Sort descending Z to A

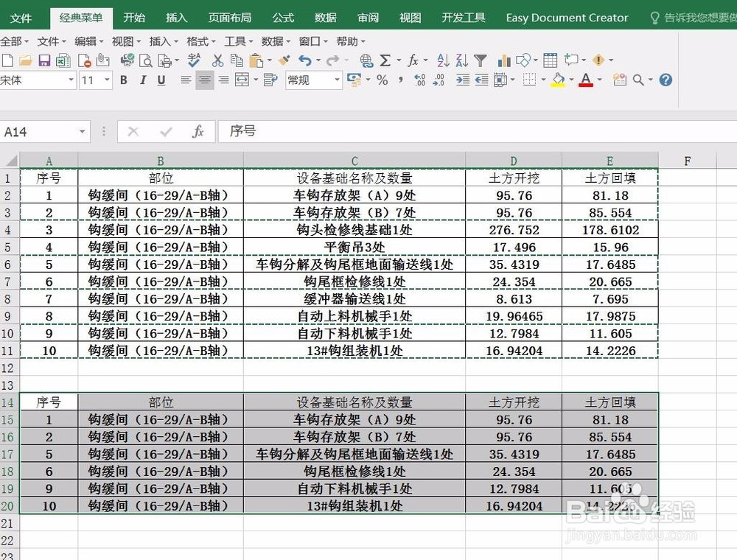[x=461, y=60]
